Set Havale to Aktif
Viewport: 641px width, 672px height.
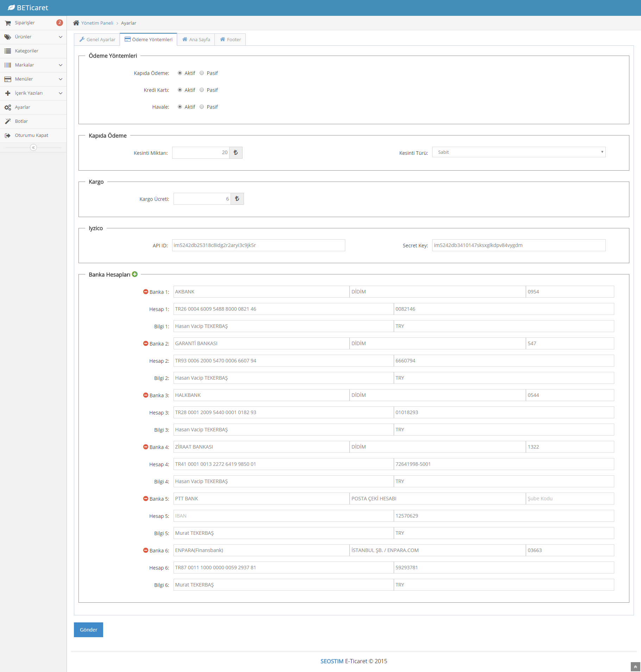(x=180, y=107)
